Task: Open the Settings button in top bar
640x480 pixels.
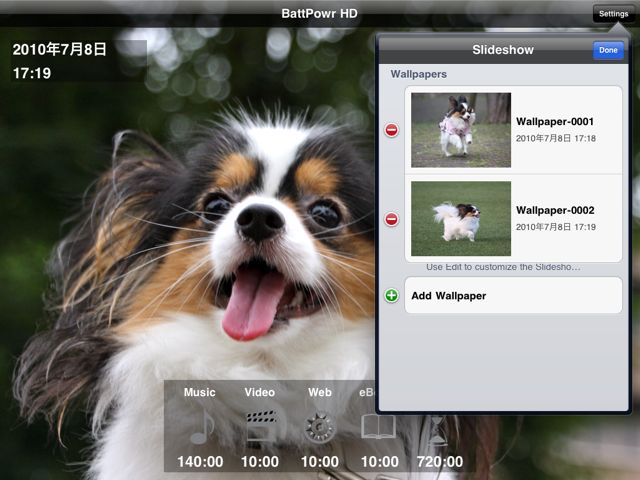Action: point(613,14)
